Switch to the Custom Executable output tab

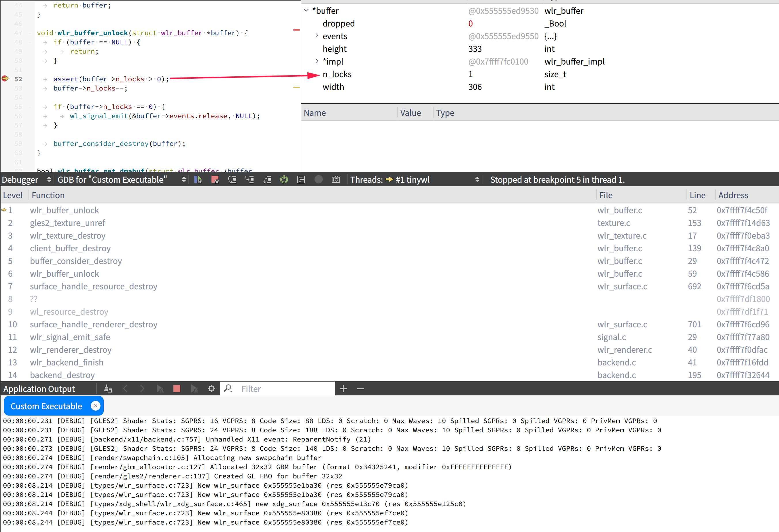47,405
